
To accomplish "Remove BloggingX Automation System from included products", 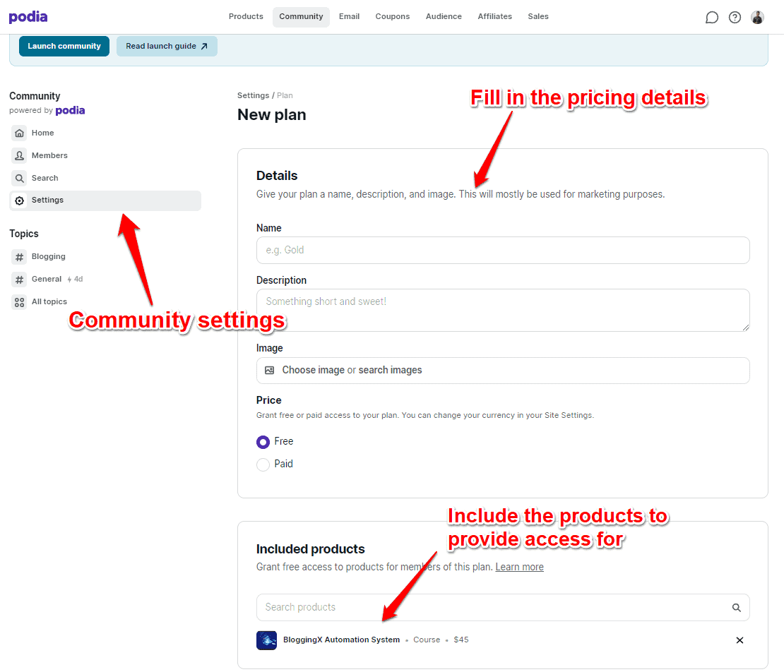I will (x=740, y=640).
